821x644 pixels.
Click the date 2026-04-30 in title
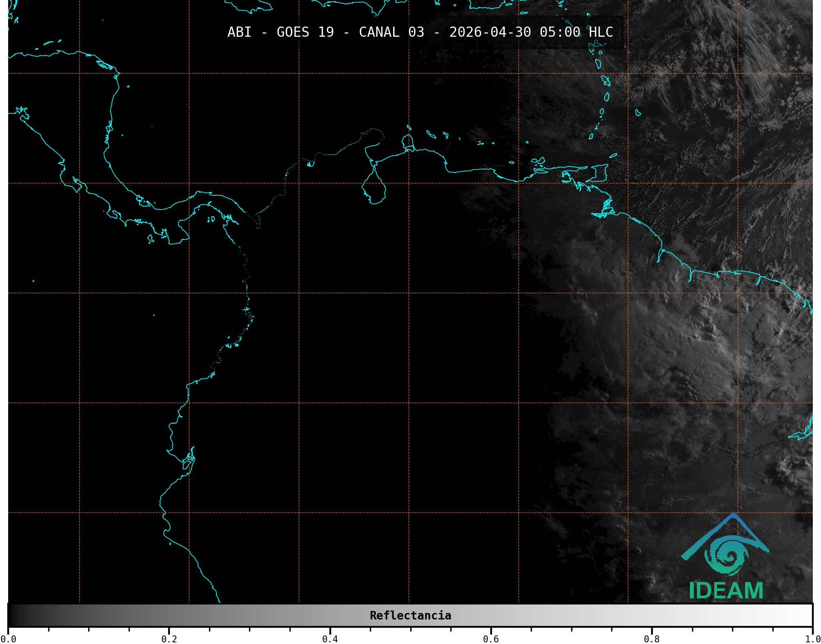pos(490,32)
